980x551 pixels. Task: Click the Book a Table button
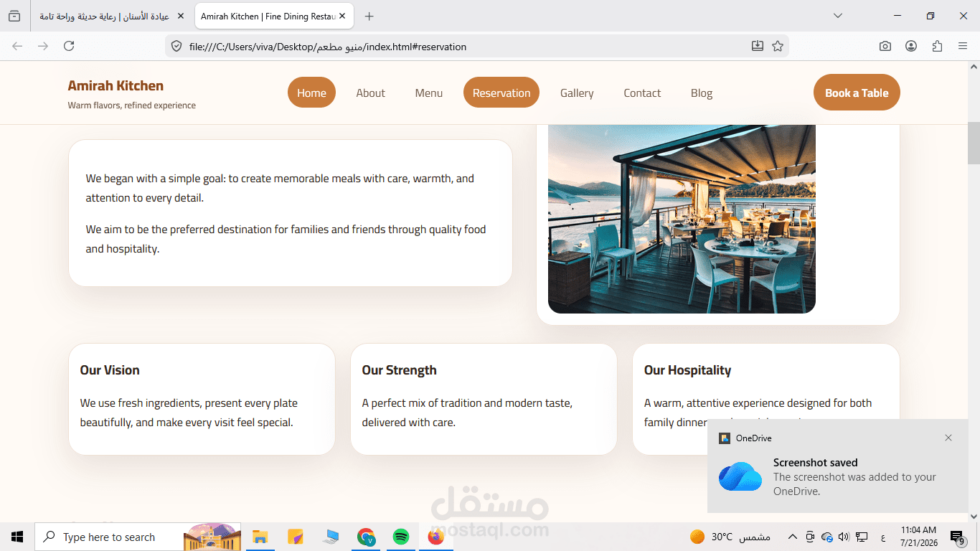tap(857, 93)
